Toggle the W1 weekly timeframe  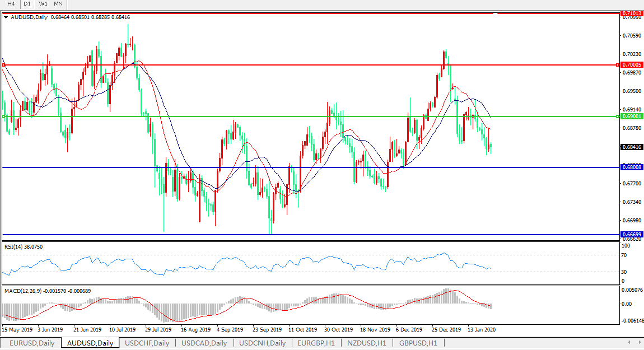43,4
